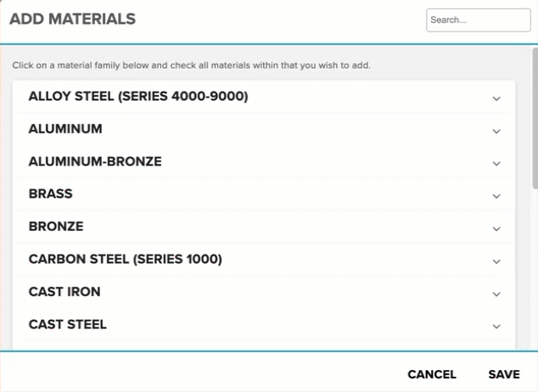Select the ALLOY STEEL (SERIES 4000-9000) label
Screen dimensions: 538x392
138,97
